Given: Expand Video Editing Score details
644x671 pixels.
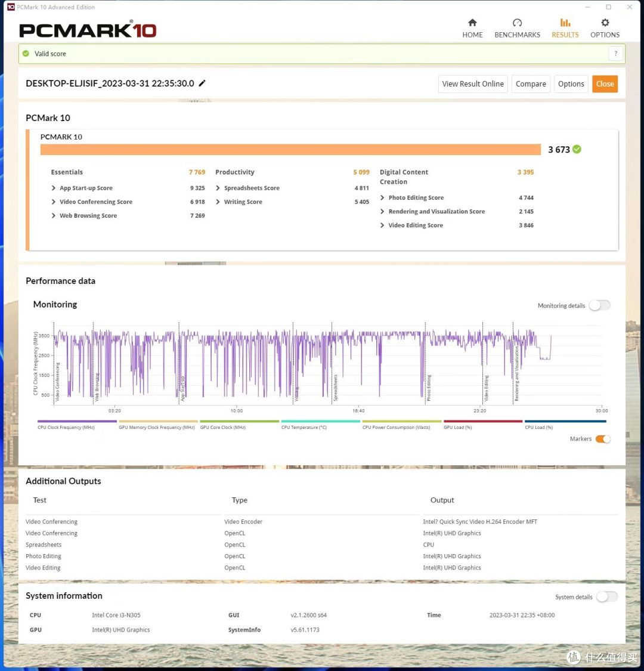Looking at the screenshot, I should tap(382, 225).
